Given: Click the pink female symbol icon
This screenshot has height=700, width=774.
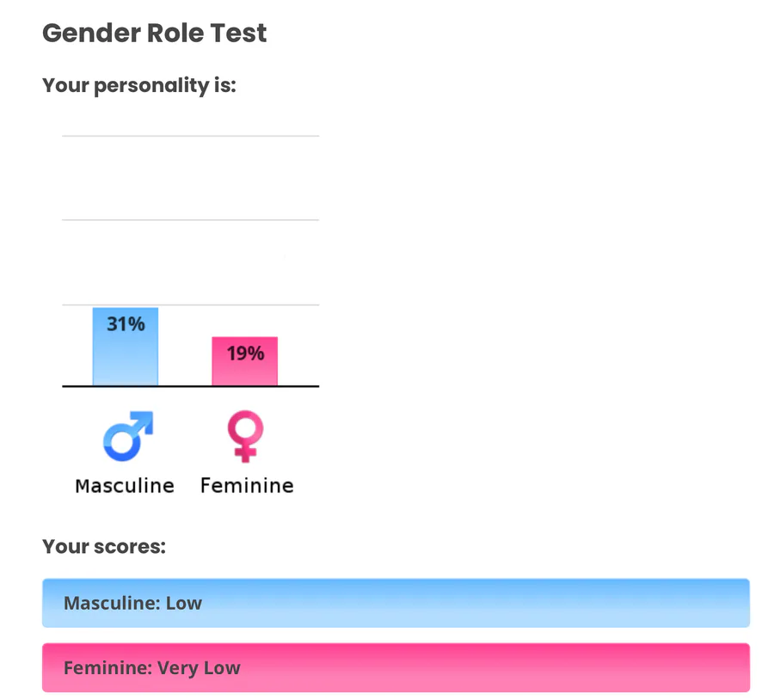Looking at the screenshot, I should pos(245,438).
